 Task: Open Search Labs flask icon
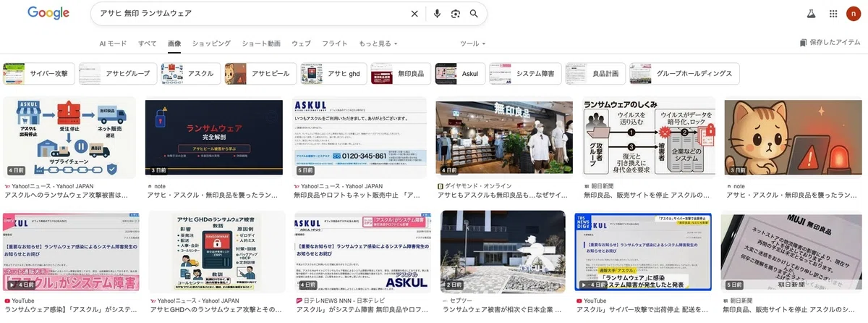811,13
